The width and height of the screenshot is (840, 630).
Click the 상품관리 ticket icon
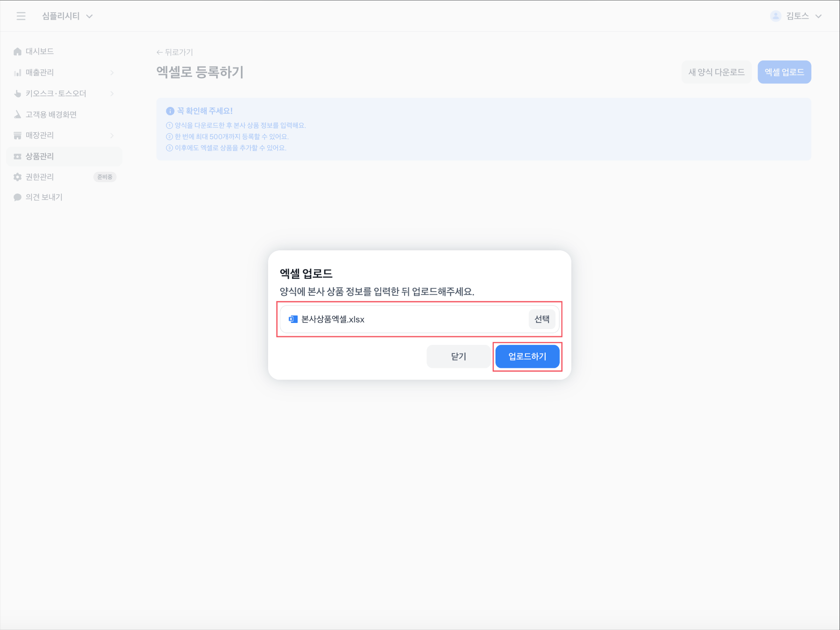18,157
